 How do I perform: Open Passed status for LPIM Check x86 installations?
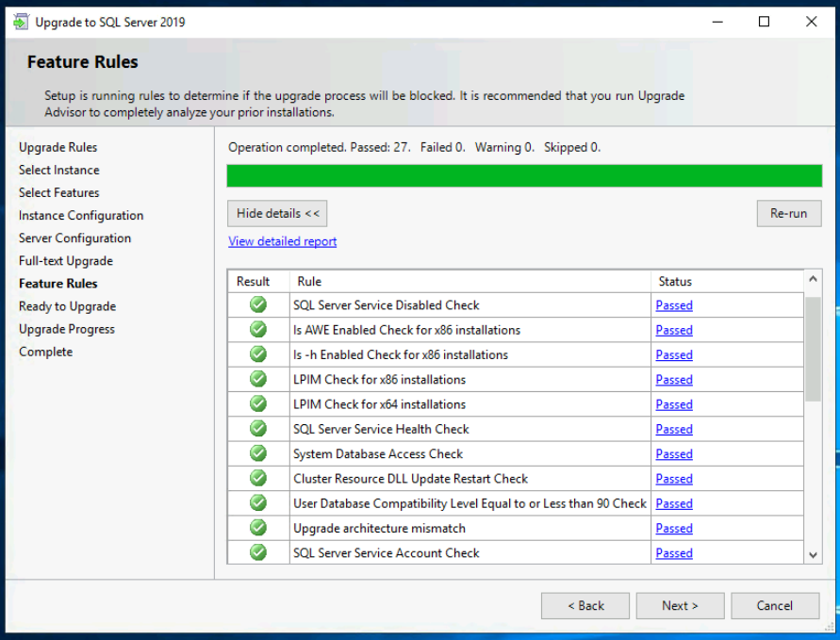click(x=674, y=380)
